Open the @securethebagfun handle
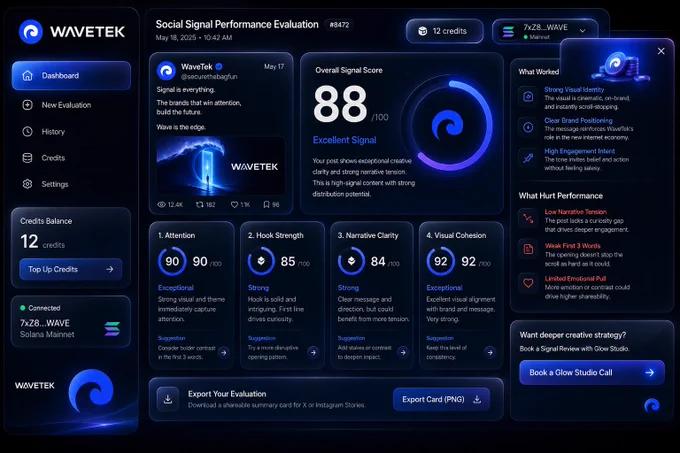Screen dimensions: 680x453 209,77
